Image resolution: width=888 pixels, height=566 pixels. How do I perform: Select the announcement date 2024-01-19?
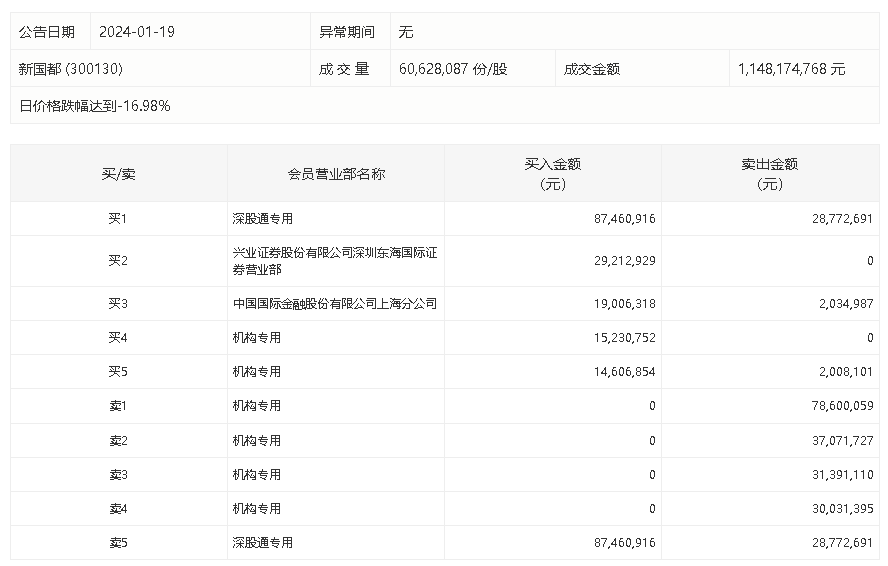(x=137, y=32)
